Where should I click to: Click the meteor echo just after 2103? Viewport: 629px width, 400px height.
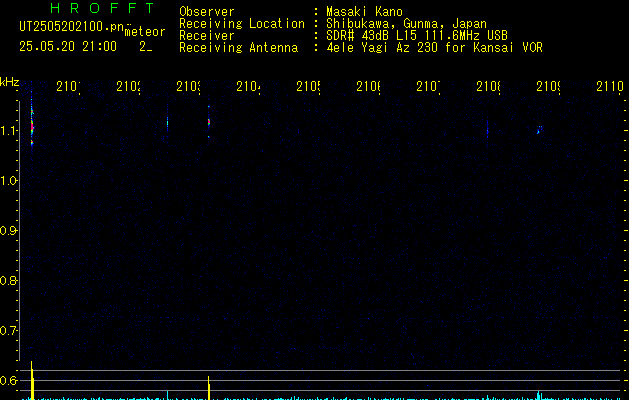pyautogui.click(x=209, y=122)
